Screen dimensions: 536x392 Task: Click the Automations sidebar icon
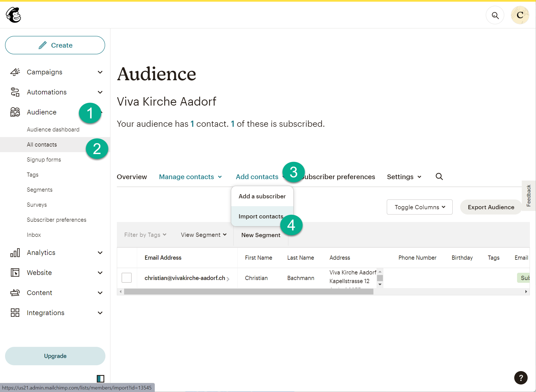coord(15,92)
